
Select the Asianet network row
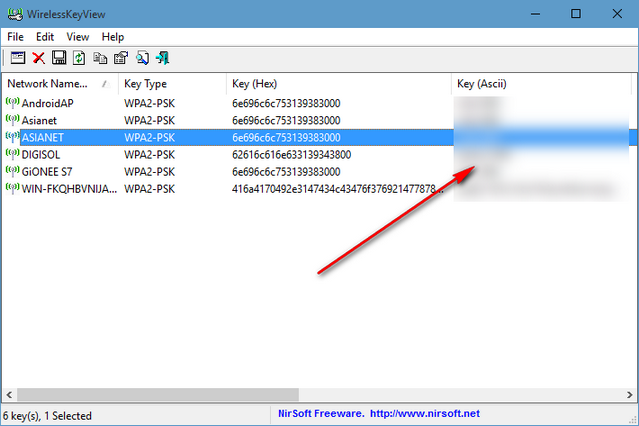pyautogui.click(x=317, y=120)
